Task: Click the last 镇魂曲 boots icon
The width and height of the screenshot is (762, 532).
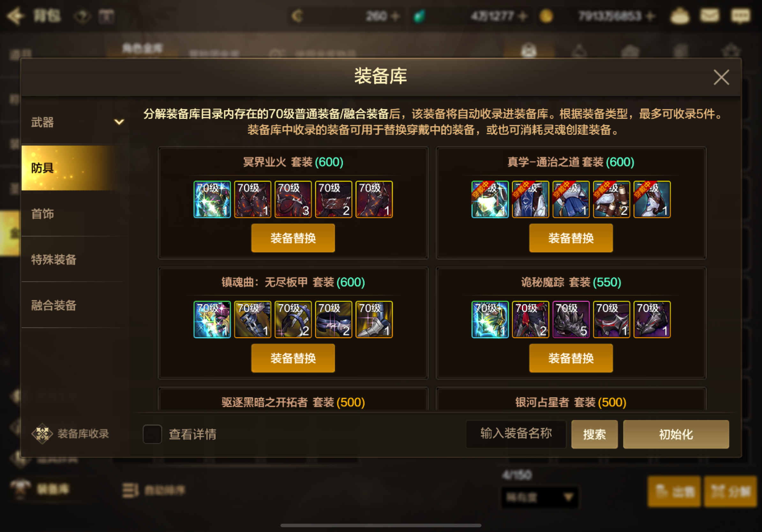Action: (x=374, y=319)
